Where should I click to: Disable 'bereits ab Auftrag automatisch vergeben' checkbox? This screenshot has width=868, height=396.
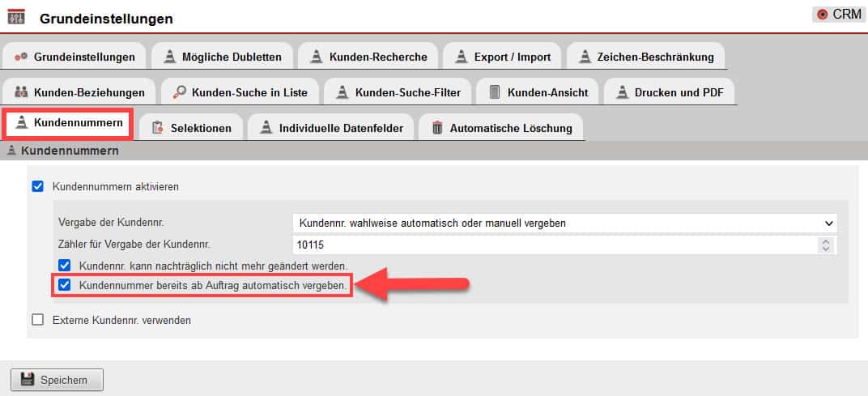point(65,285)
